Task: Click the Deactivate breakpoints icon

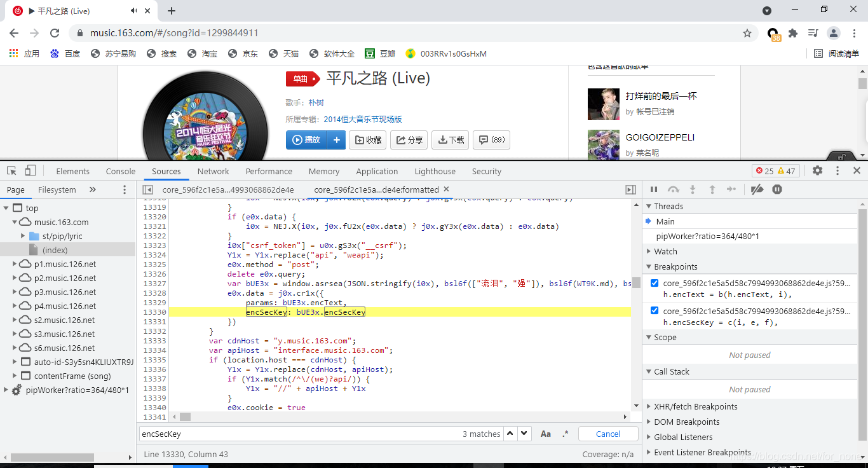Action: pos(757,189)
